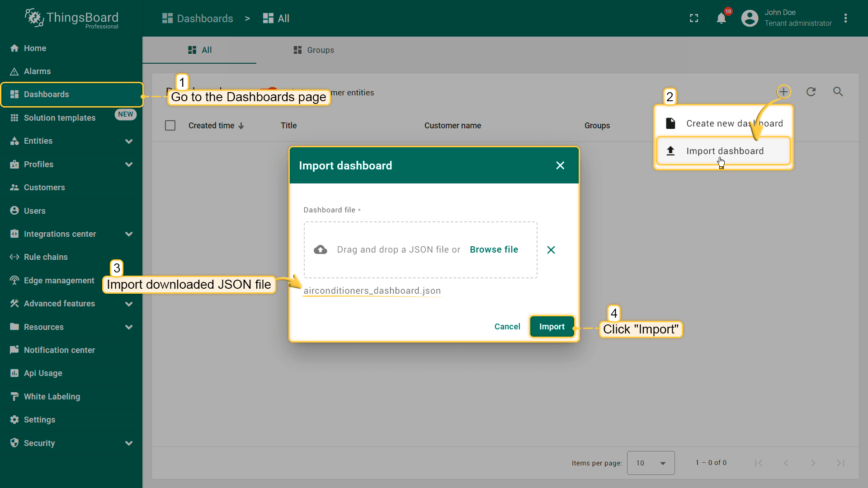
Task: Expand the Entities sidebar section
Action: (129, 141)
